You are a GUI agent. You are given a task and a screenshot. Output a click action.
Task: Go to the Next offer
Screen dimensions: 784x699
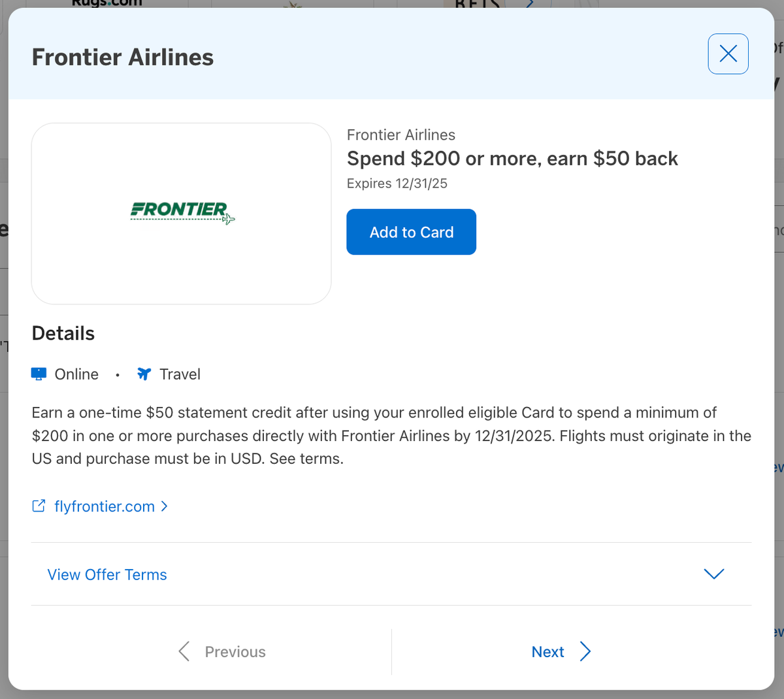(x=547, y=651)
